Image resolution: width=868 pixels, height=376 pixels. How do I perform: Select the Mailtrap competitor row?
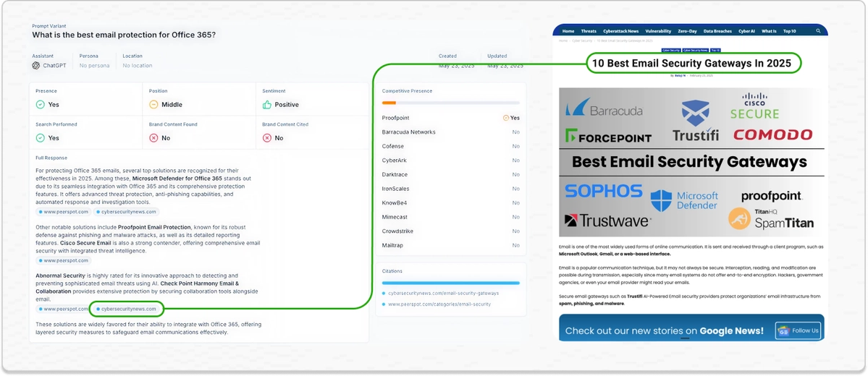pyautogui.click(x=450, y=246)
